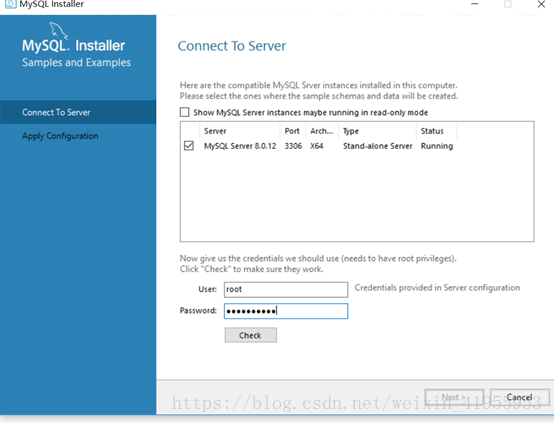Click the X64 architecture value
Viewport: 554px width, 423px height.
317,146
